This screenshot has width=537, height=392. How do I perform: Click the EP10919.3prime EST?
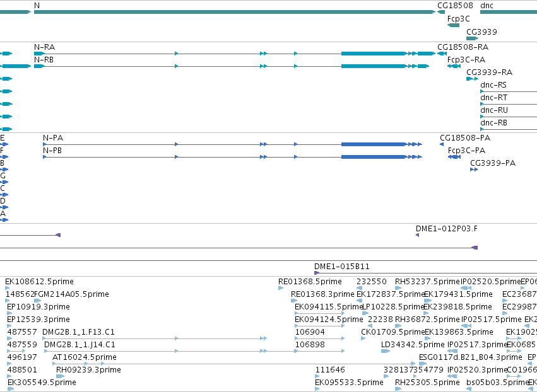pyautogui.click(x=9, y=313)
